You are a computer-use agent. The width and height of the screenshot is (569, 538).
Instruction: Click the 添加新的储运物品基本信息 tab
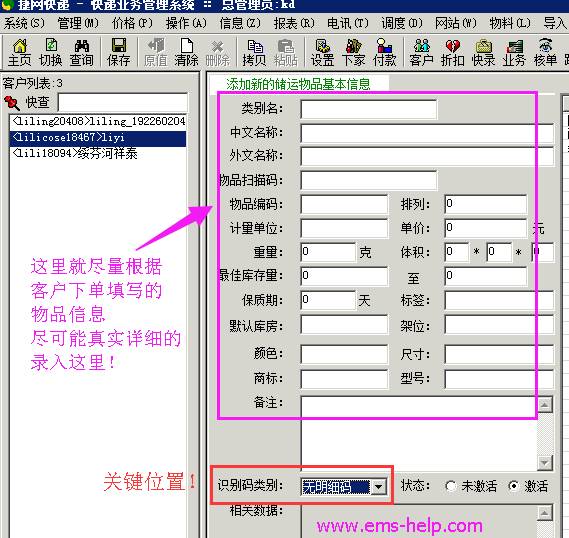[x=298, y=84]
